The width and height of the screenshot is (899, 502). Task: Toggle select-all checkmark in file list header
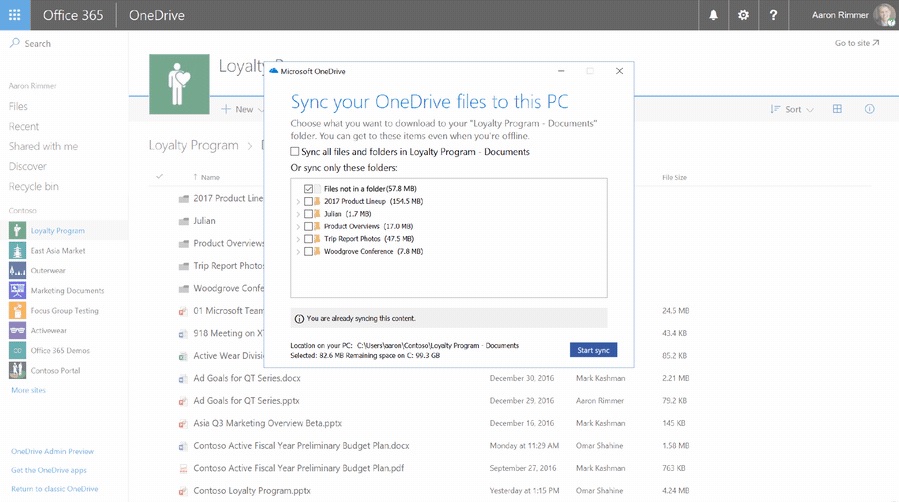[159, 177]
